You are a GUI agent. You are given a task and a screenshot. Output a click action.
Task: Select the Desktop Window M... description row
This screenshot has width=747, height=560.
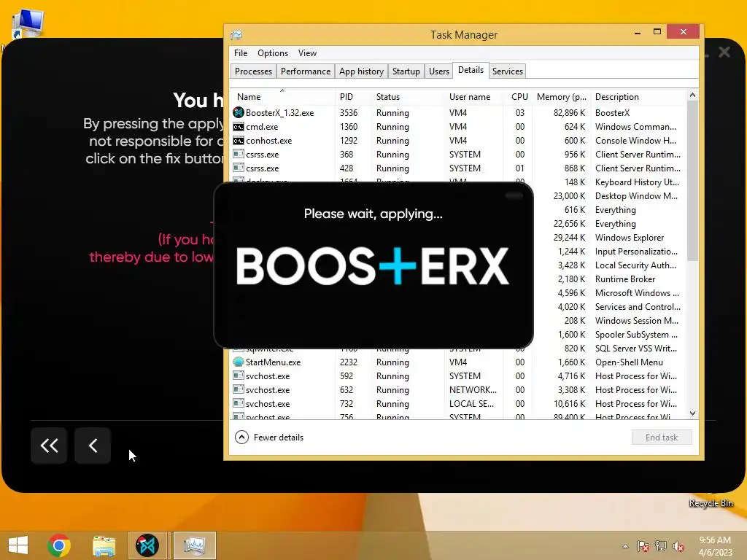636,195
